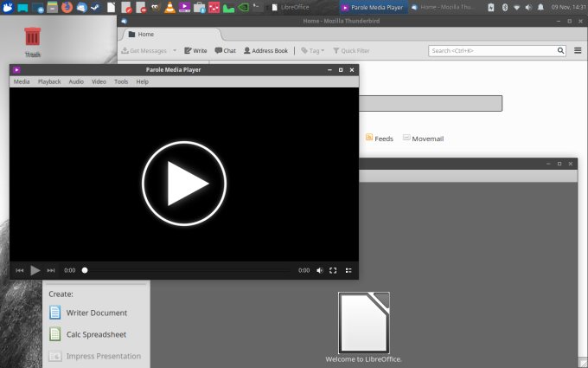Click Write to compose a message

point(195,51)
